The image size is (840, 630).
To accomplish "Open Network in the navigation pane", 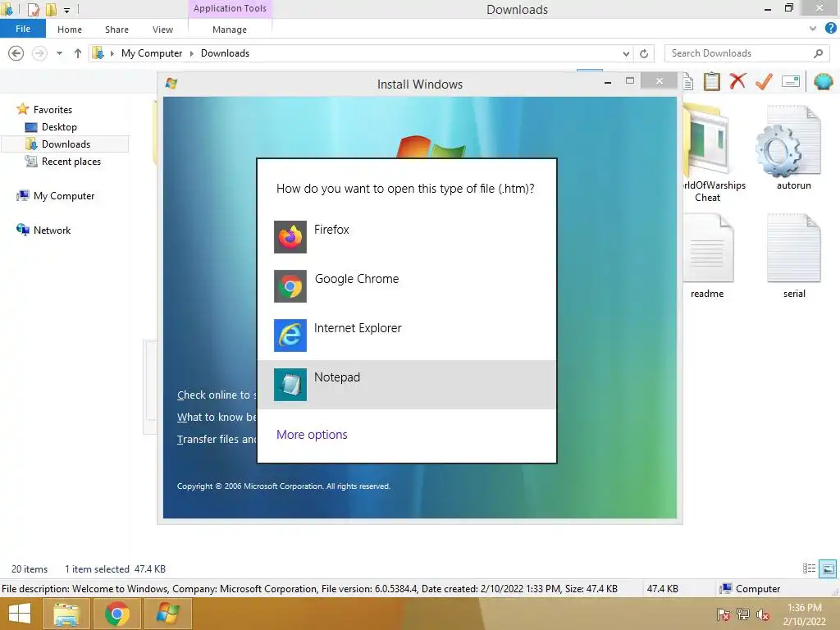I will coord(52,230).
